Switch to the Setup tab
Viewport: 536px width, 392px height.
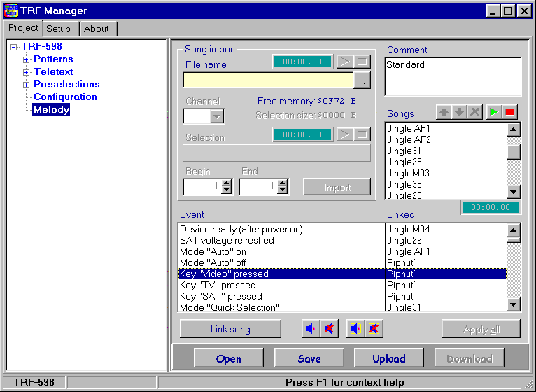pos(59,29)
